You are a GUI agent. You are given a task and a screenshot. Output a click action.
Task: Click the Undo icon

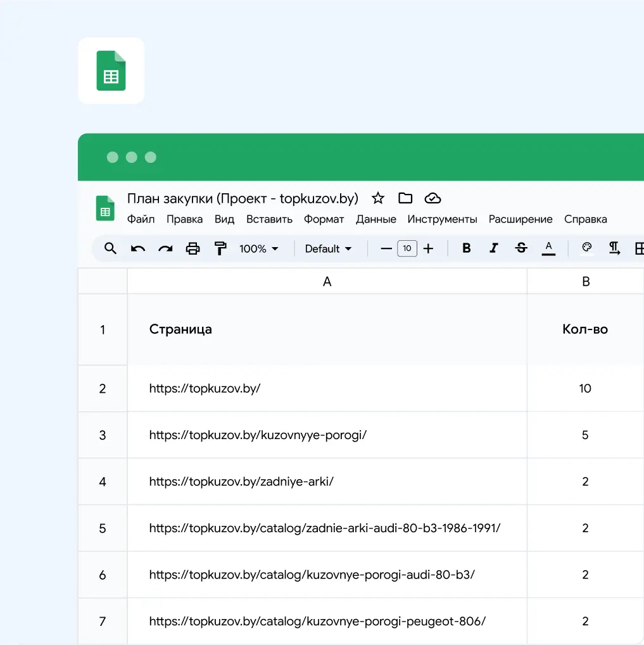point(137,248)
